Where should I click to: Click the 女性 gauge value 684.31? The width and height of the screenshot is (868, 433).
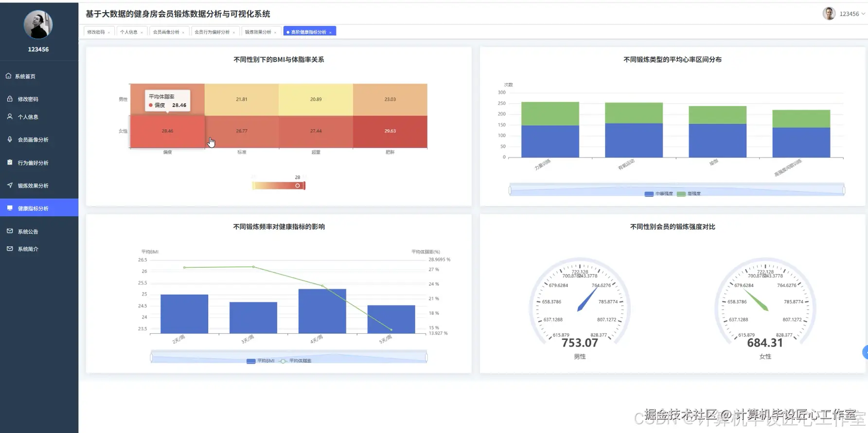pyautogui.click(x=765, y=343)
